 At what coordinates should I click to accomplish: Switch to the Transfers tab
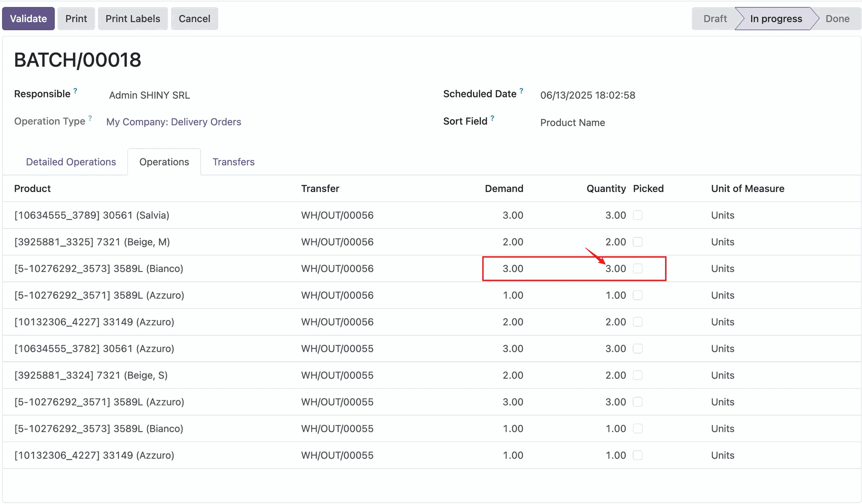point(233,162)
